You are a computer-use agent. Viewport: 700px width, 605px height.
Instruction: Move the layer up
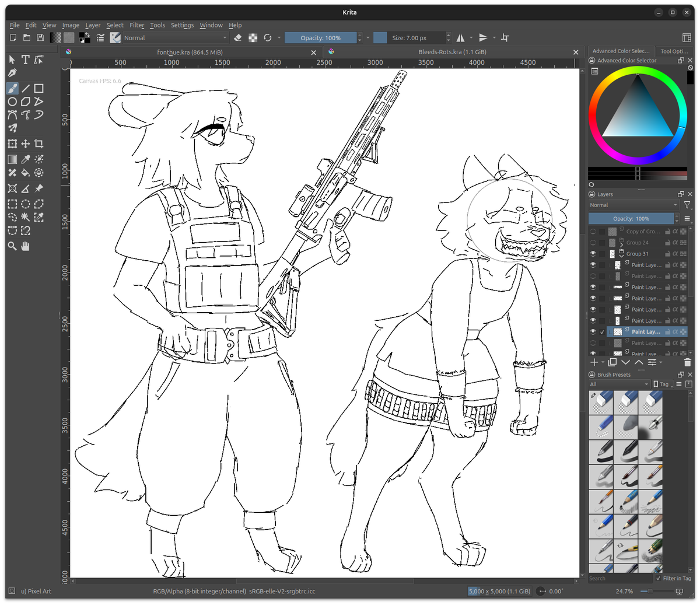(639, 362)
